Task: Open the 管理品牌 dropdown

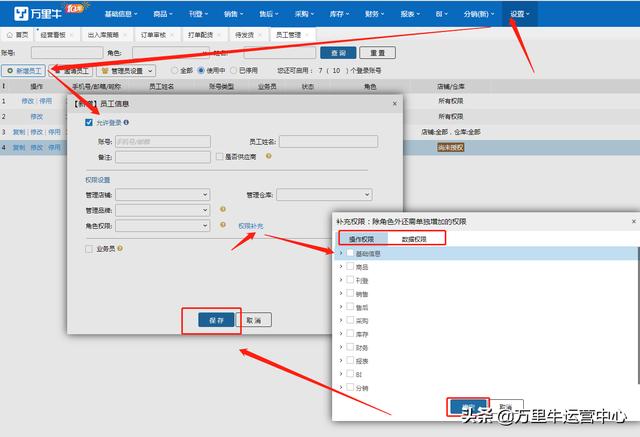Action: pyautogui.click(x=163, y=210)
